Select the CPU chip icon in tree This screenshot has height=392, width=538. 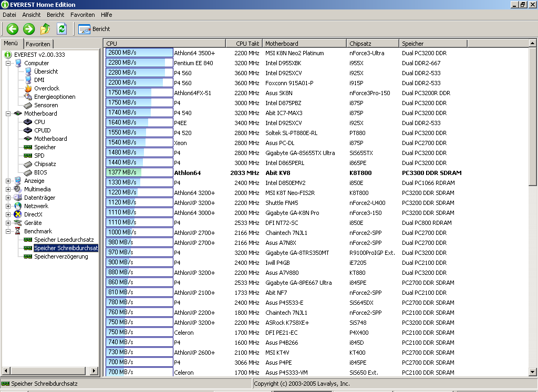[28, 122]
